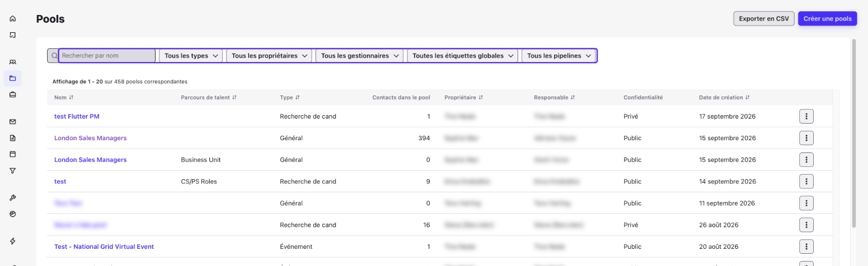The width and height of the screenshot is (868, 266).
Task: Open the envelope mail sidebar icon
Action: (x=13, y=122)
